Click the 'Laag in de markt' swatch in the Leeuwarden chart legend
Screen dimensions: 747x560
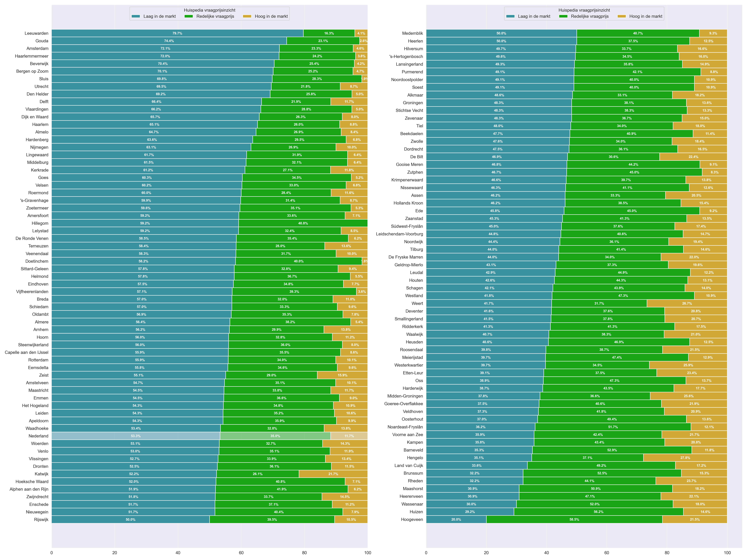pos(136,16)
